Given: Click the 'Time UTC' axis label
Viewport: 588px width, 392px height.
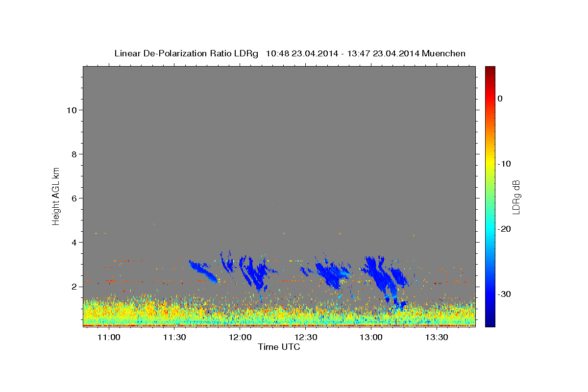Looking at the screenshot, I should [279, 347].
